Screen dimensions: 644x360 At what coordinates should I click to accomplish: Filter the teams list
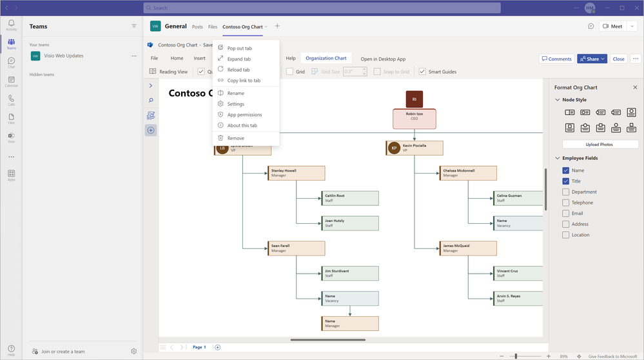click(134, 26)
